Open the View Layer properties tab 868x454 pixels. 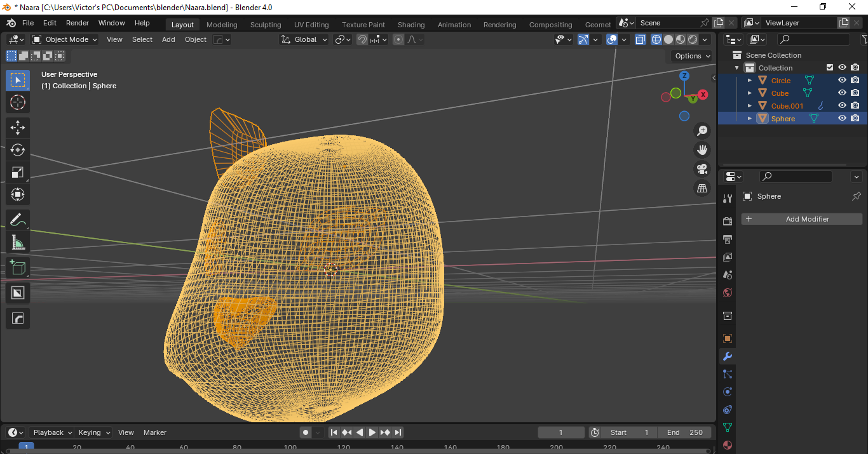728,257
